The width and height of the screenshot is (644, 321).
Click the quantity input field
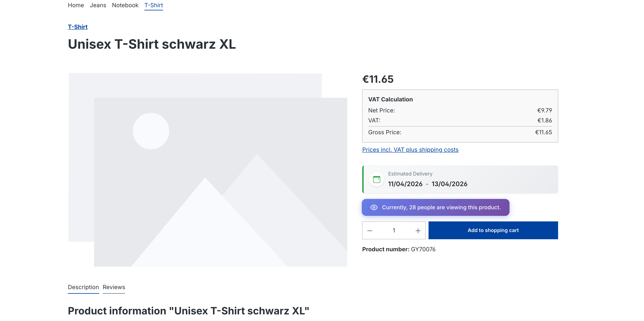pyautogui.click(x=394, y=230)
